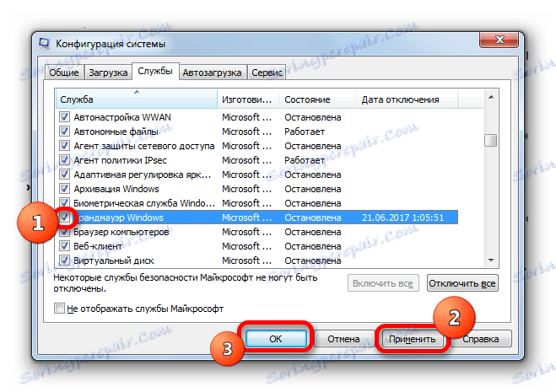Uncheck the Браузер компьютеров service
The width and height of the screenshot is (556, 392).
pos(64,232)
